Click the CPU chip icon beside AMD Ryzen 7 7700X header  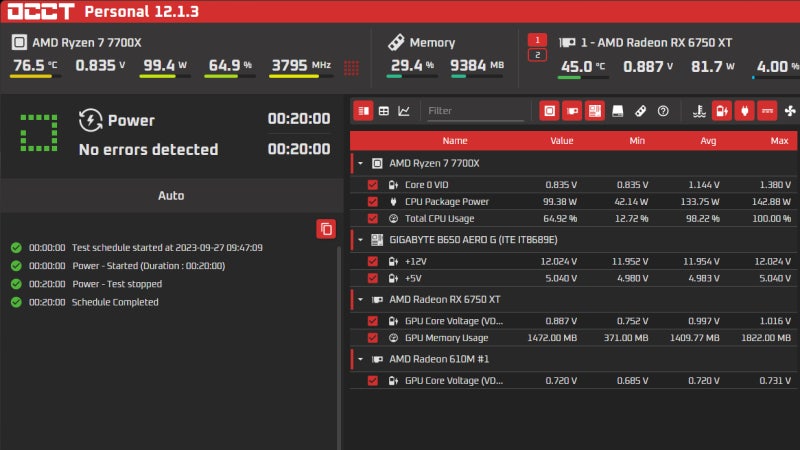pyautogui.click(x=19, y=42)
